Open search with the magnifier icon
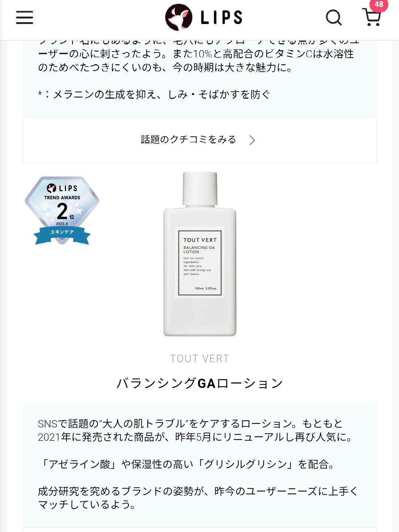Screen dimensions: 399x532 point(334,17)
